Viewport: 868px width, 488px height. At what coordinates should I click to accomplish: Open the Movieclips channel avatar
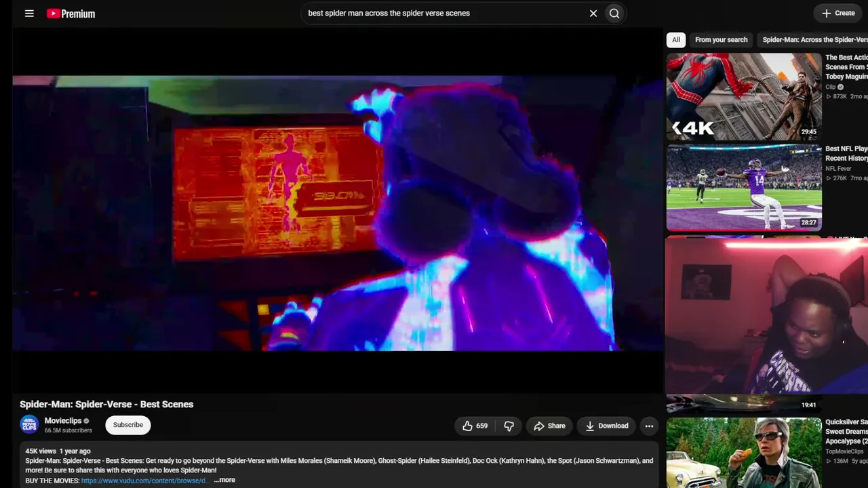pyautogui.click(x=29, y=425)
